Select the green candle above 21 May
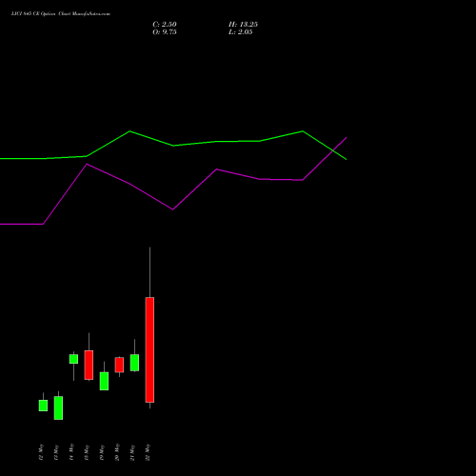 [134, 363]
